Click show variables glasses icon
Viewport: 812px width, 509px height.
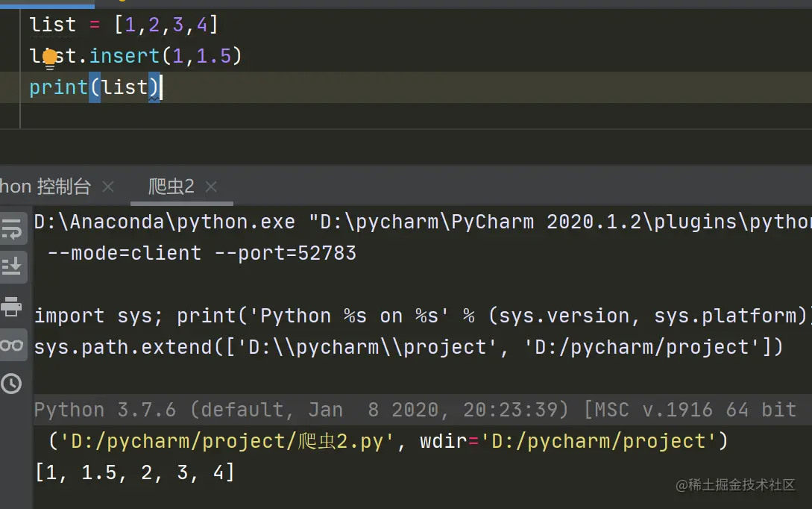pos(11,346)
